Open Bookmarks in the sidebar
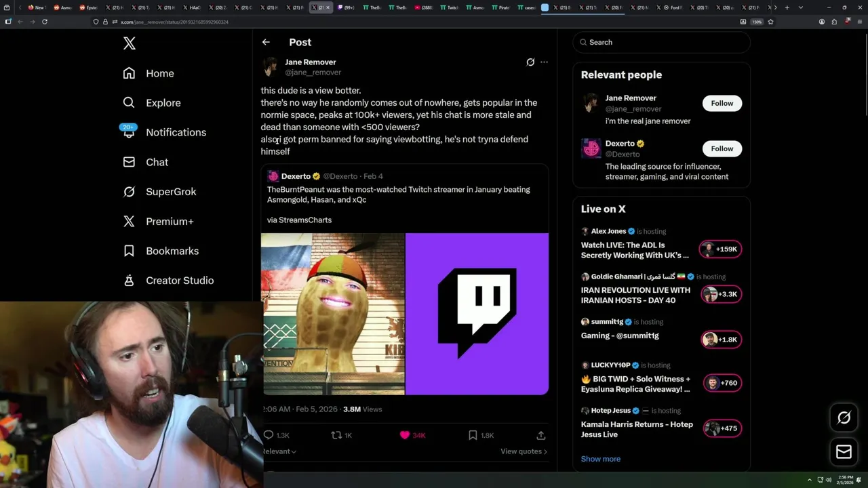Viewport: 868px width, 488px height. tap(161, 251)
